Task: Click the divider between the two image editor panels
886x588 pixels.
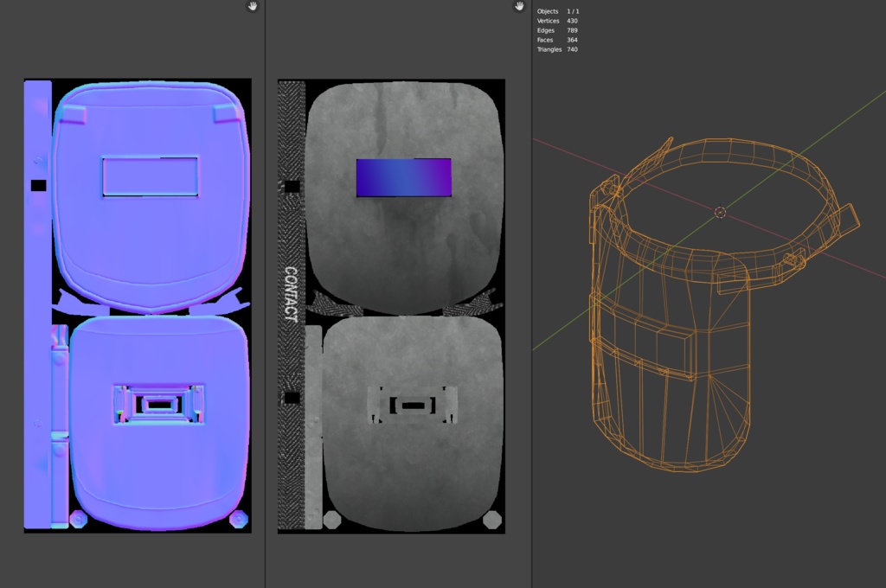Action: click(265, 294)
